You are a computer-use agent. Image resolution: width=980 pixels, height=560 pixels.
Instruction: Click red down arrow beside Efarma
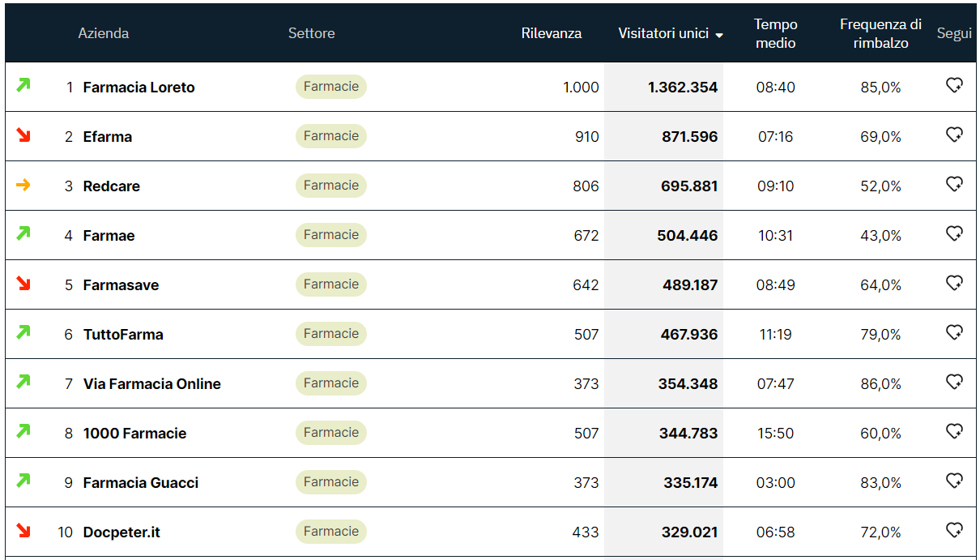tap(23, 135)
